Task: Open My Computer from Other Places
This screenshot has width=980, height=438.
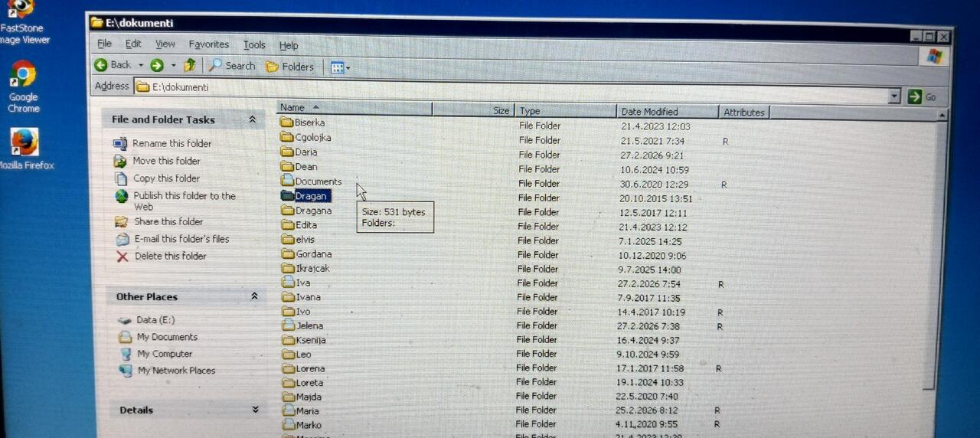Action: point(165,354)
